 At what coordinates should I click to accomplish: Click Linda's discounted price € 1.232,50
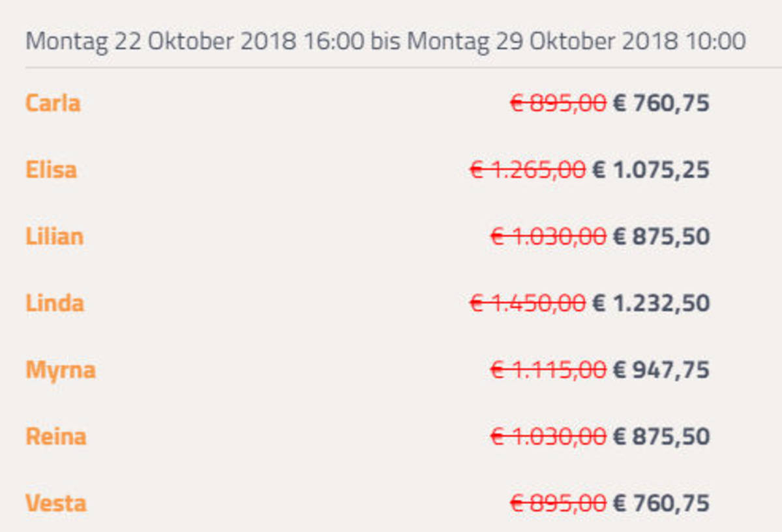(x=650, y=303)
